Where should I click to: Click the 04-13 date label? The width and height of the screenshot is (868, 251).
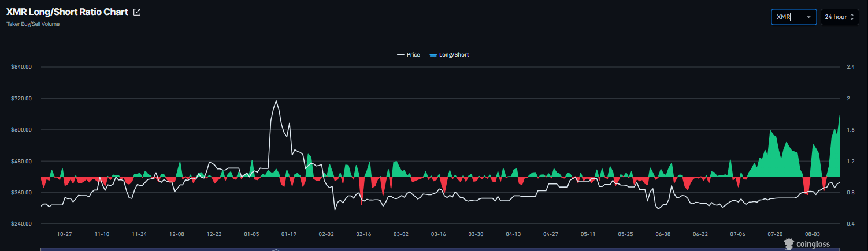(513, 234)
